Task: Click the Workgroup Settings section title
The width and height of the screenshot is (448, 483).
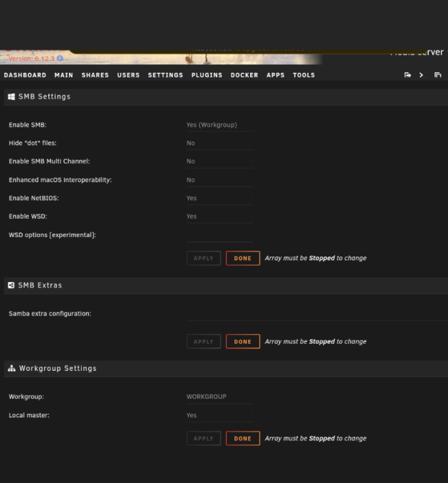Action: pyautogui.click(x=58, y=368)
